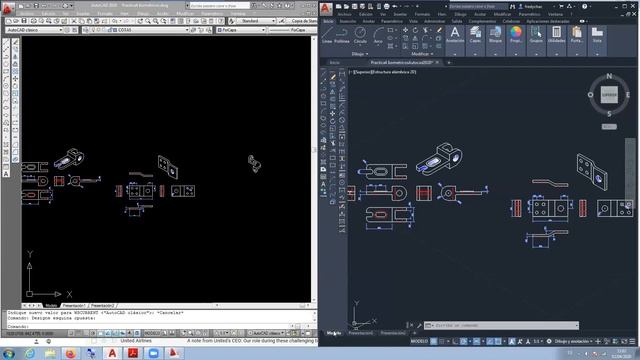Viewport: 640px width, 360px height.
Task: Click the Save icon in left window toolbar
Action: click(x=24, y=21)
